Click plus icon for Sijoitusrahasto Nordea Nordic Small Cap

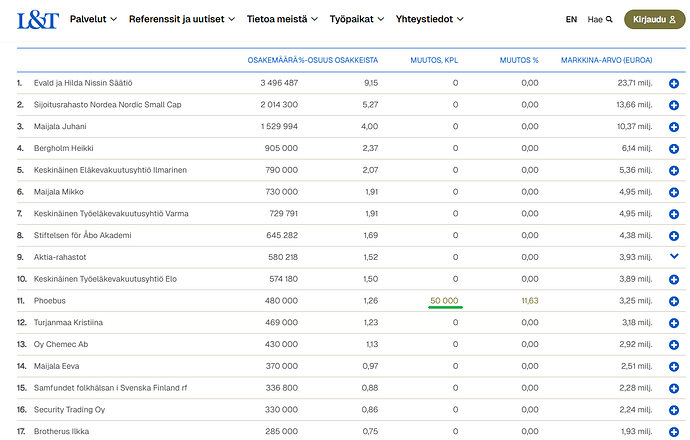(674, 105)
